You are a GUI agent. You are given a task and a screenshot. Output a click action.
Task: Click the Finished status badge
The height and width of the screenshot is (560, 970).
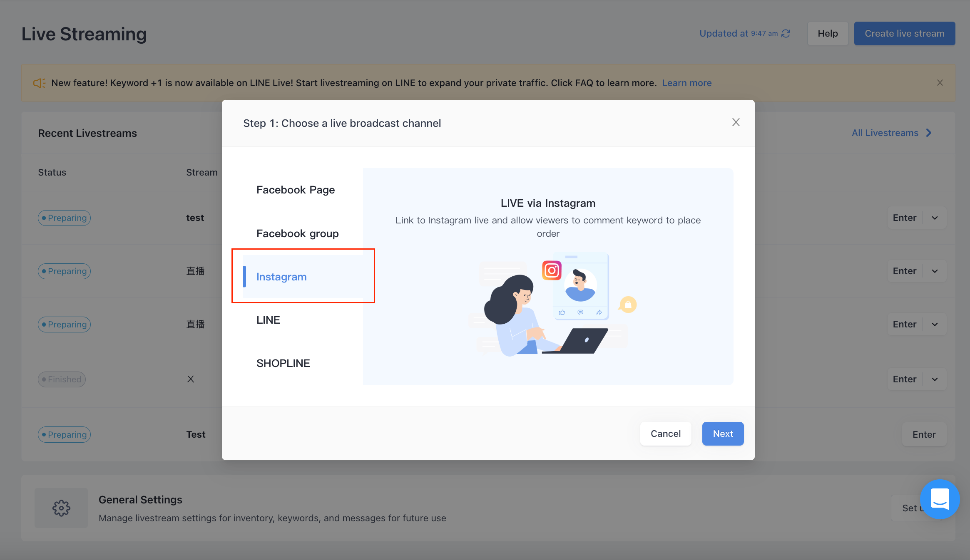click(62, 379)
